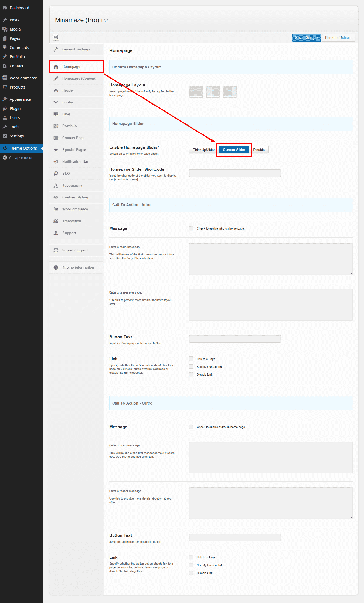Viewport: 364px width, 603px height.
Task: Click the Import / Export refresh icon
Action: pos(56,250)
